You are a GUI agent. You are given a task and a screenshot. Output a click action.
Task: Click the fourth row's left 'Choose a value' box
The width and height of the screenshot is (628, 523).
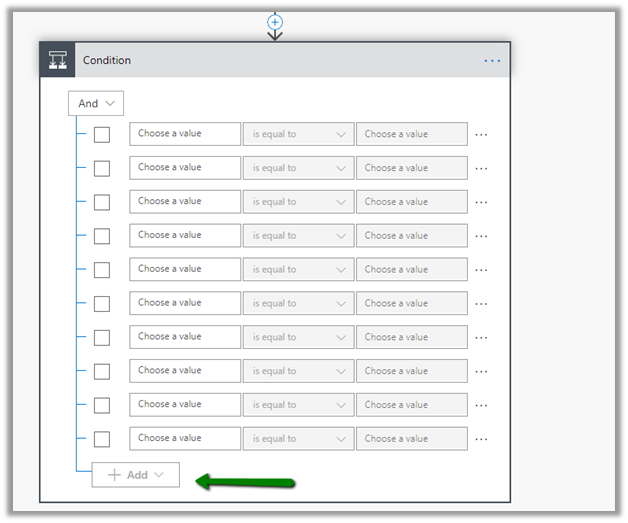pyautogui.click(x=185, y=235)
